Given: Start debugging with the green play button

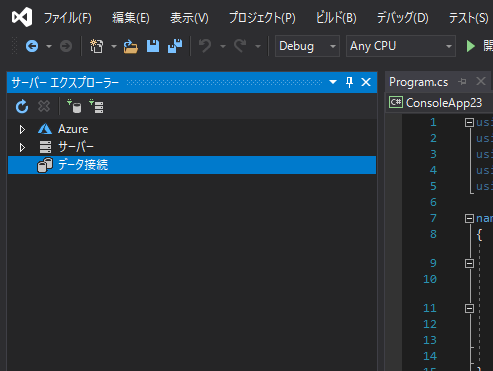Looking at the screenshot, I should pos(470,46).
